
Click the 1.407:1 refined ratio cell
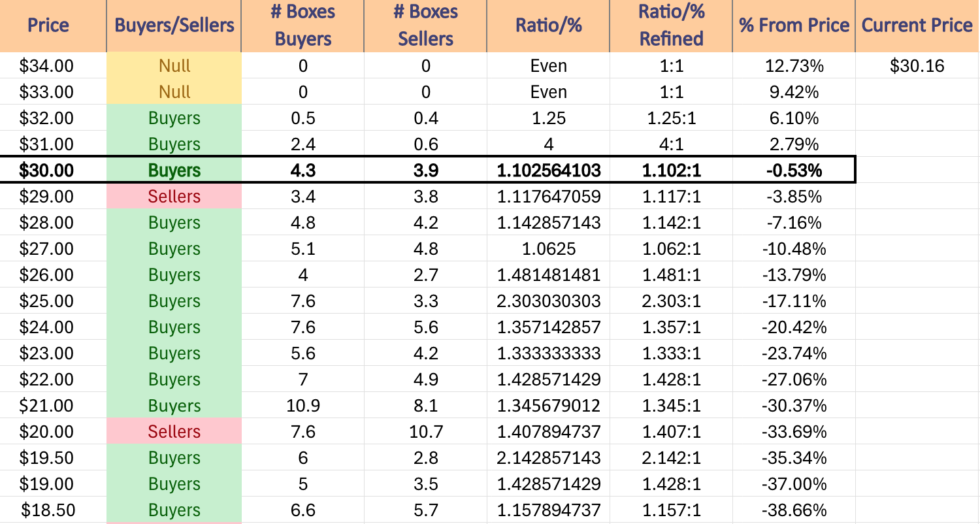pyautogui.click(x=671, y=431)
